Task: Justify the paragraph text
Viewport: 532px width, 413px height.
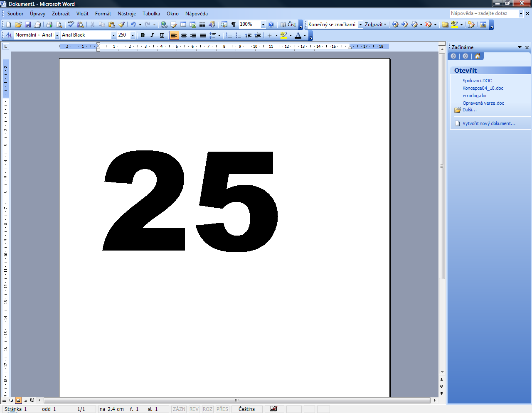Action: (x=202, y=35)
